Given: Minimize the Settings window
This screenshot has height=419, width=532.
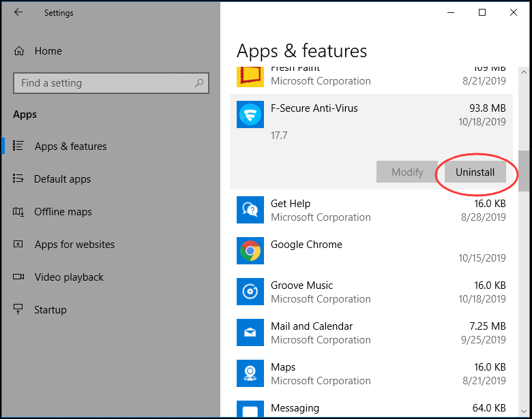Looking at the screenshot, I should point(451,12).
